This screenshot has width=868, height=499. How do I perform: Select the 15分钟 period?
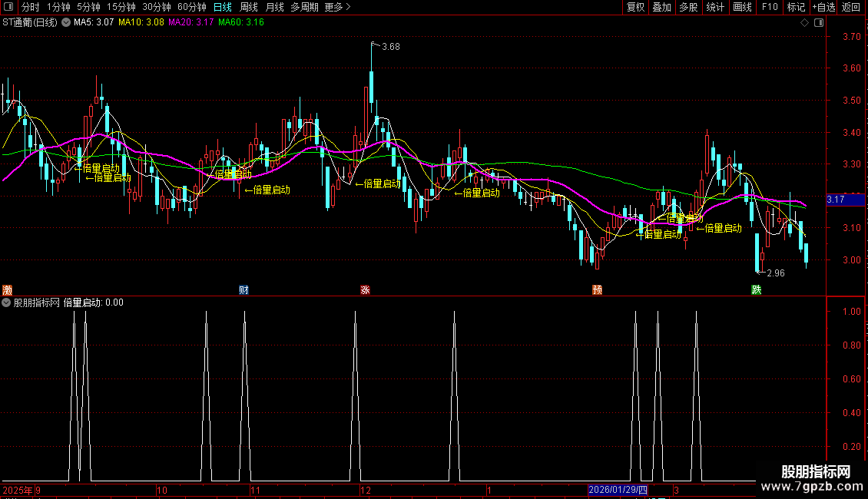point(121,7)
